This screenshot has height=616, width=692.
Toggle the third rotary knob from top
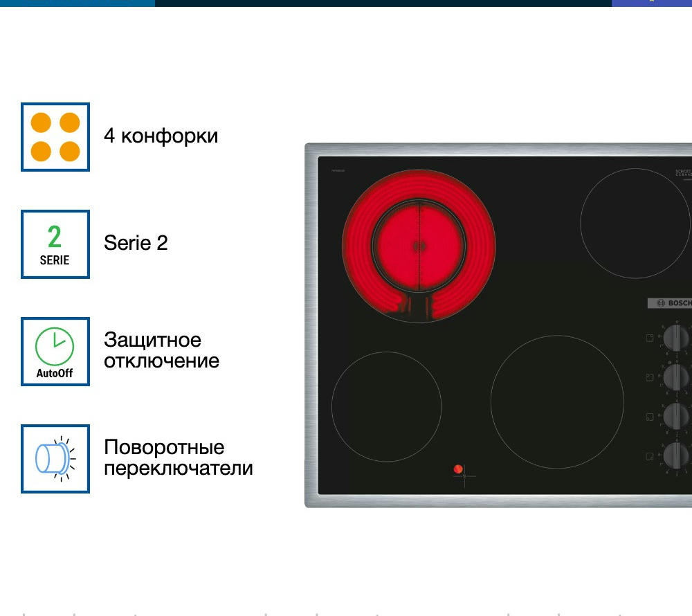point(676,417)
